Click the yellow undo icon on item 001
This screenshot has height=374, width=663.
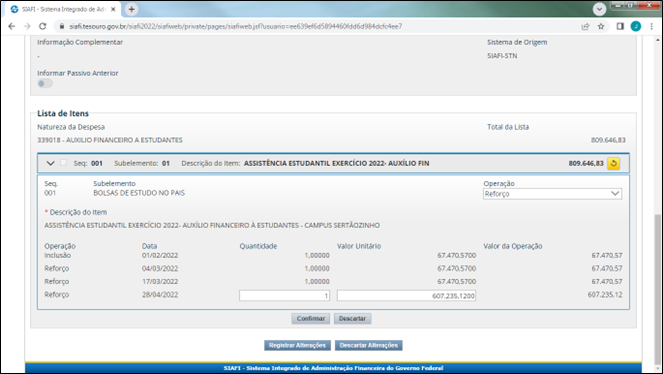point(614,164)
